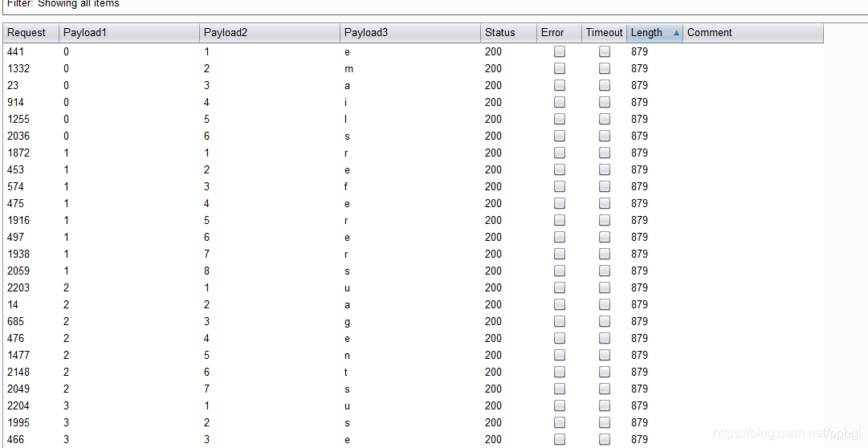Click Payload3 value 'i' in request 914
The width and height of the screenshot is (868, 448).
[x=345, y=102]
